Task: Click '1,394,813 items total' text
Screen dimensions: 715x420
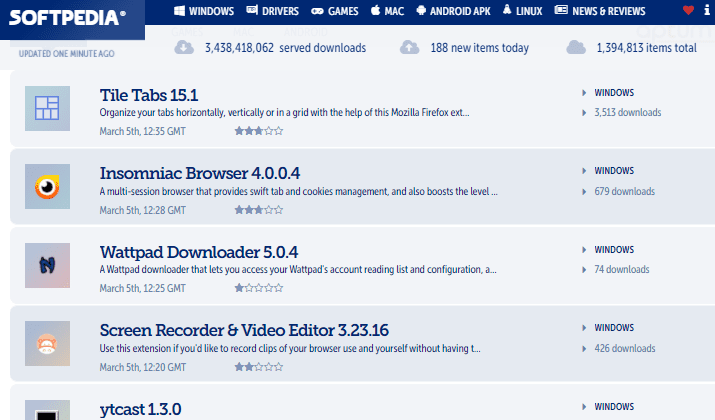Action: (647, 48)
